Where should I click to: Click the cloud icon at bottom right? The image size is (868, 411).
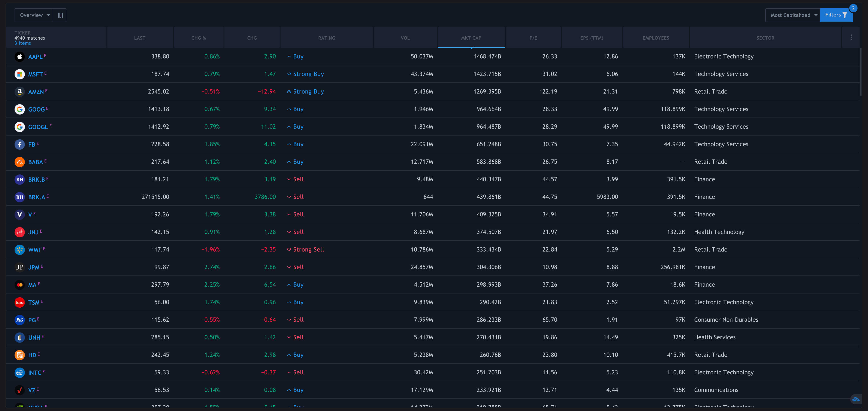(x=856, y=399)
